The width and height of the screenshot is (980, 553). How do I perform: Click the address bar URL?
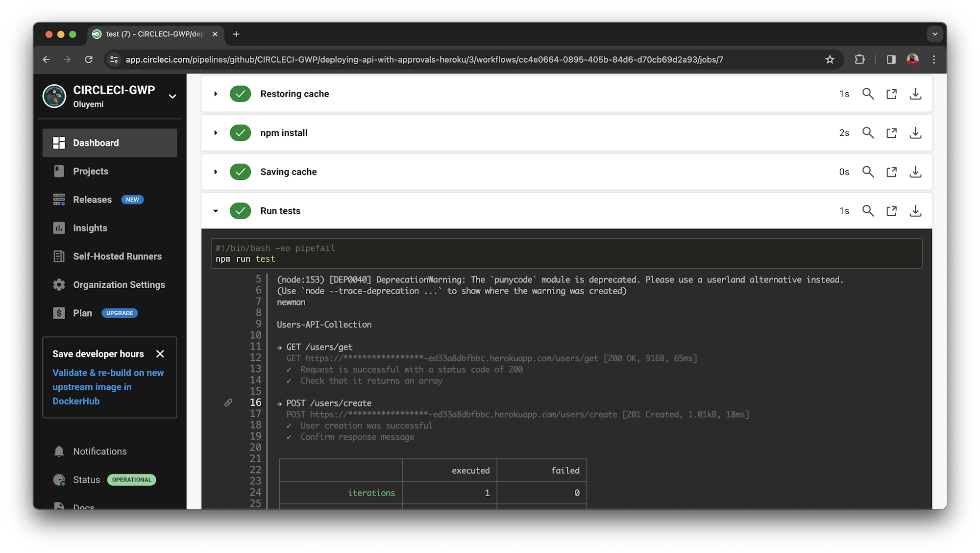424,59
